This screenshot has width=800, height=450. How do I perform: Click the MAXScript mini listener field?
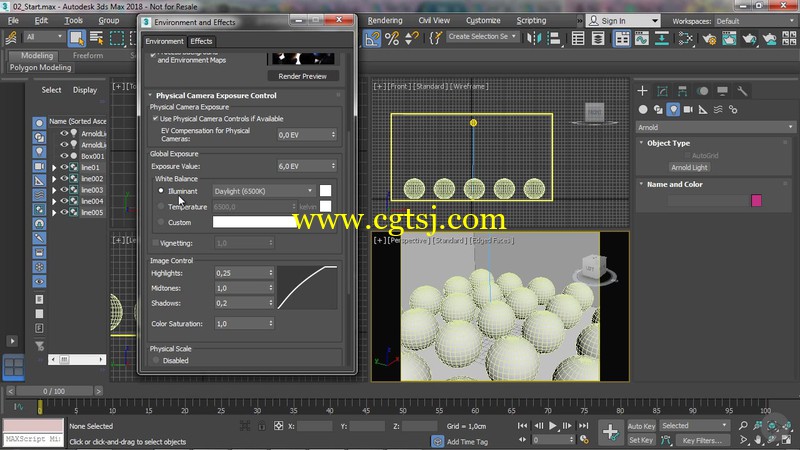[33, 439]
